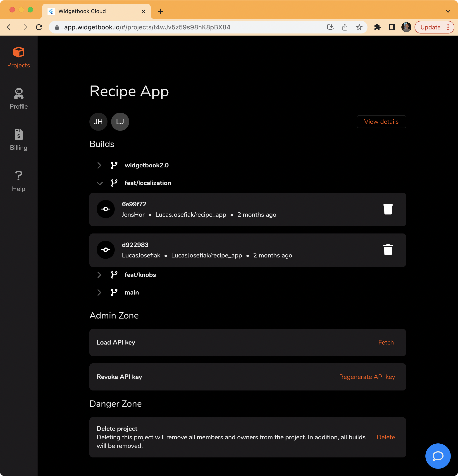Click the View details button

(381, 122)
